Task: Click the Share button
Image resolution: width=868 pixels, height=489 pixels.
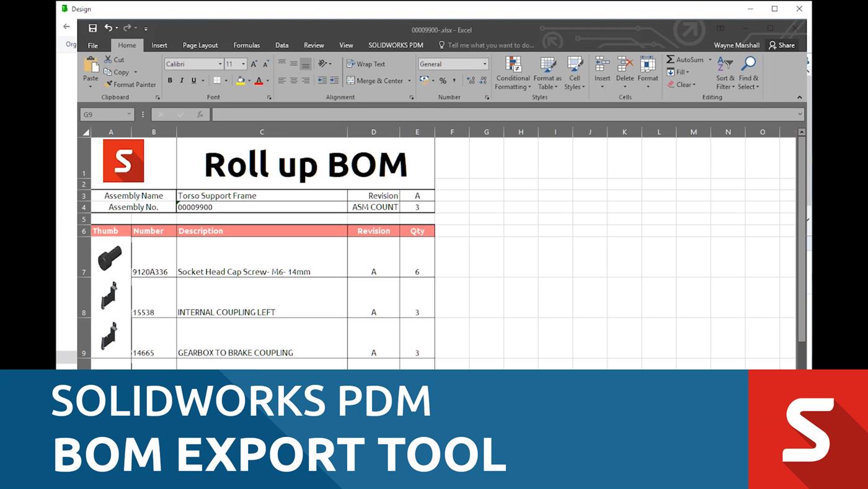Action: point(782,45)
